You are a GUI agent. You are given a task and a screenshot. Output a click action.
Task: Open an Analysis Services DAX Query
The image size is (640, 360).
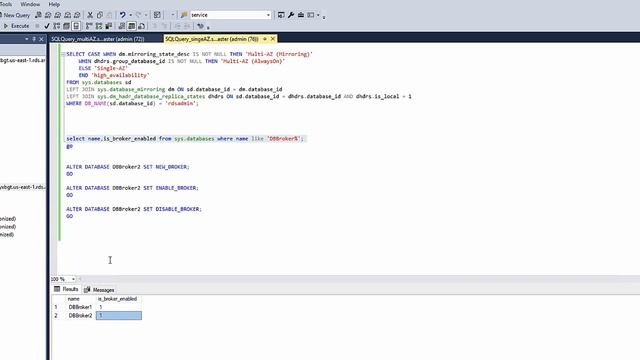coord(77,15)
